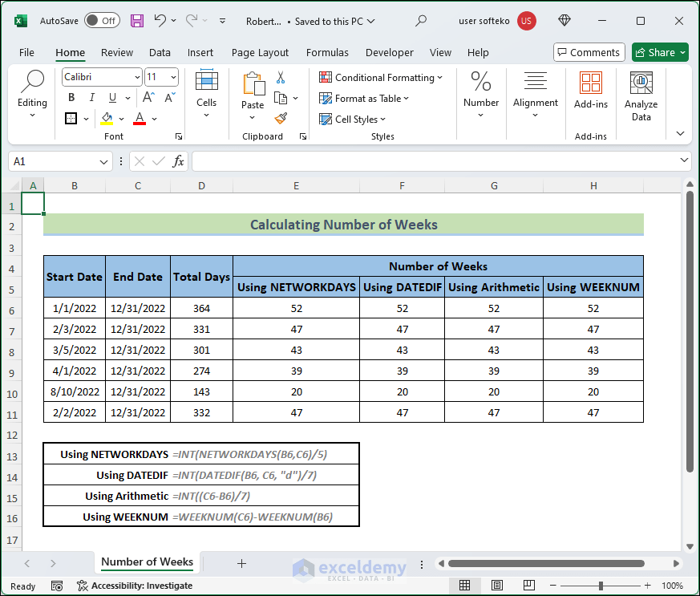Open the Comments panel
700x596 pixels.
[x=589, y=52]
